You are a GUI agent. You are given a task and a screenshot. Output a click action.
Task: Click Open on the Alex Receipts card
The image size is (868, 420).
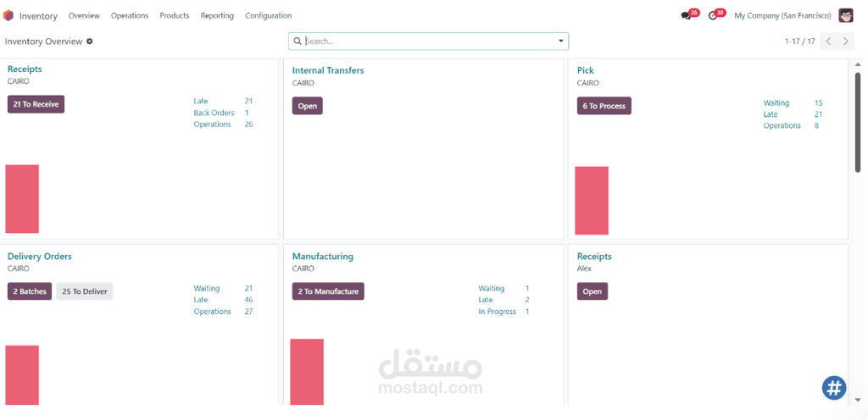coord(593,291)
